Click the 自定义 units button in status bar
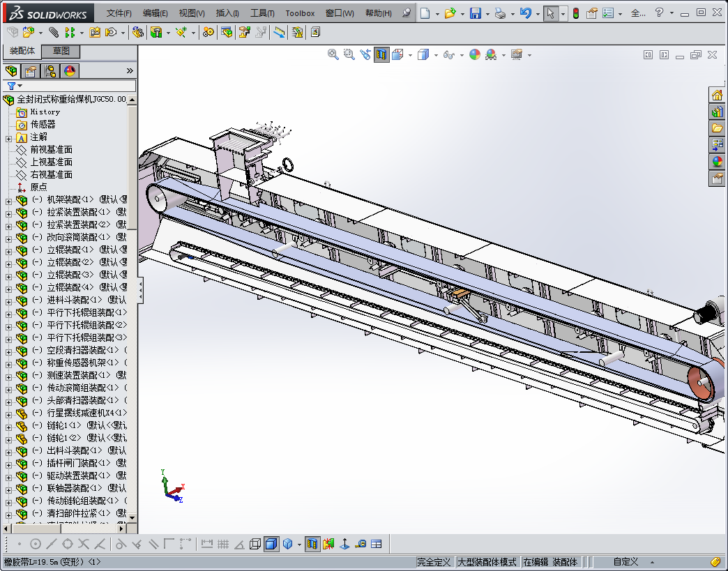 click(x=625, y=562)
